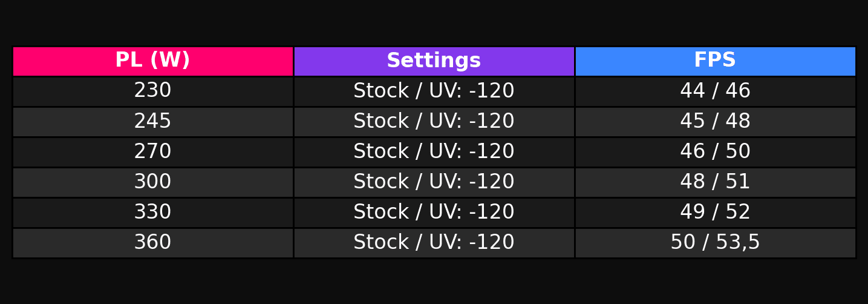Viewport: 868px width, 304px height.
Task: Click the FPS value 49 / 52
Action: (x=715, y=212)
